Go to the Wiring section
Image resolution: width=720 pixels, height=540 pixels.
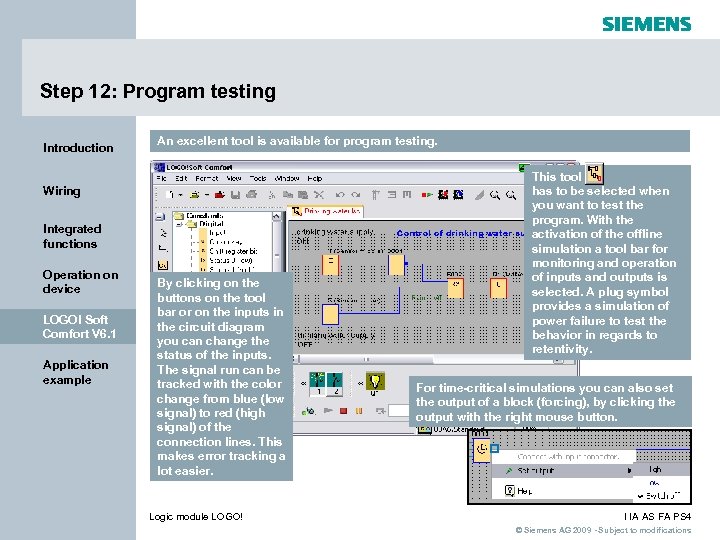62,191
